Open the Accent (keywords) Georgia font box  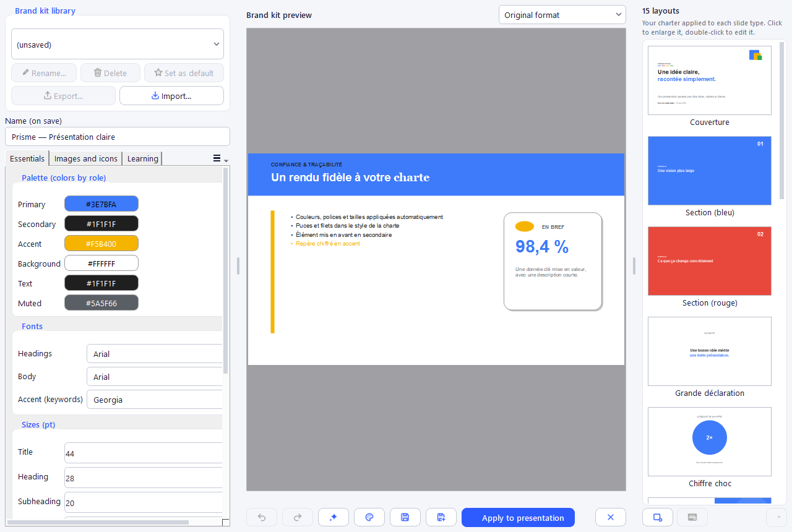(x=155, y=400)
